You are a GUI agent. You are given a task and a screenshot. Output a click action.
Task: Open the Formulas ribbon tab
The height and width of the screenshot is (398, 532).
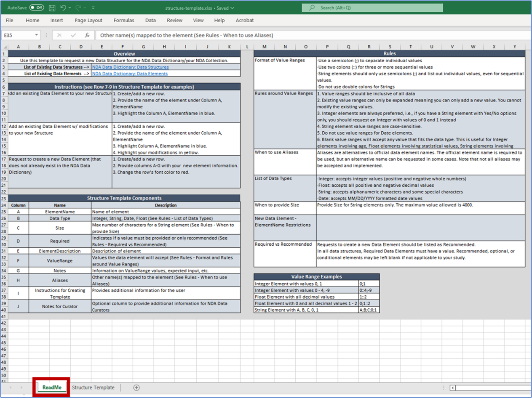124,20
